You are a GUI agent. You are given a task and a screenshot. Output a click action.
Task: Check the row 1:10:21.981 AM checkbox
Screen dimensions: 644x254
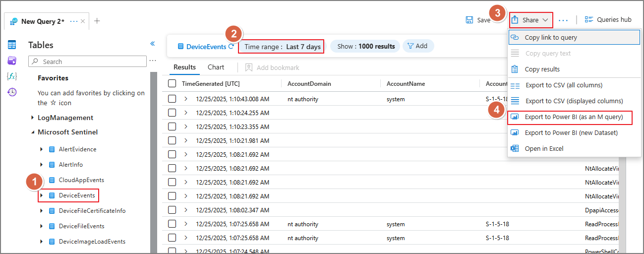(x=172, y=140)
